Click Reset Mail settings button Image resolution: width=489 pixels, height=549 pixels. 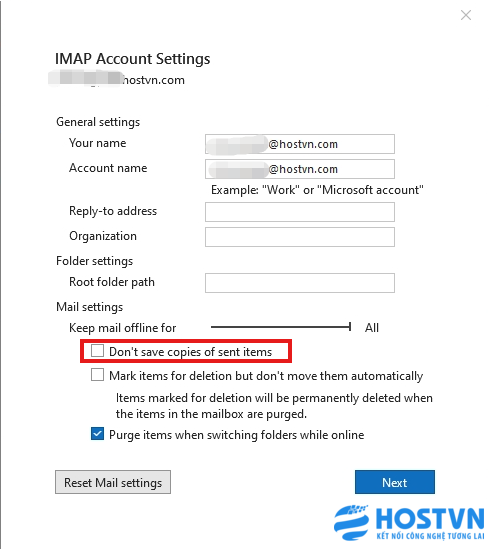click(113, 482)
